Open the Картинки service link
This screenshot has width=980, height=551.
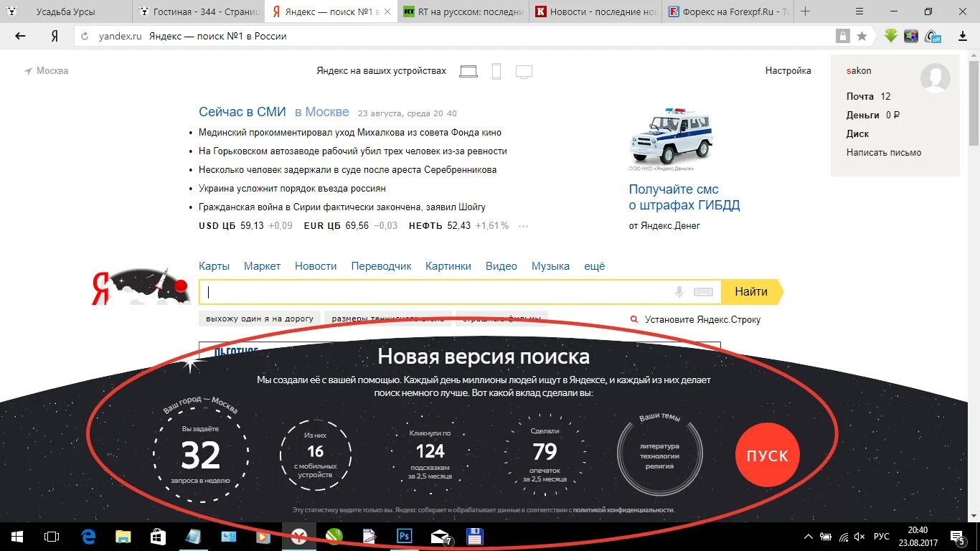448,266
